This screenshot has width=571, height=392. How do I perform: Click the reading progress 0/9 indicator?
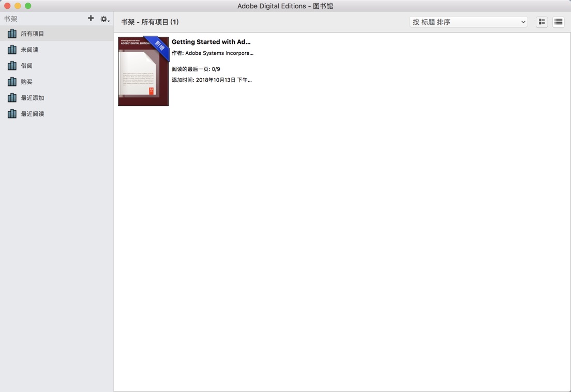[x=216, y=68]
